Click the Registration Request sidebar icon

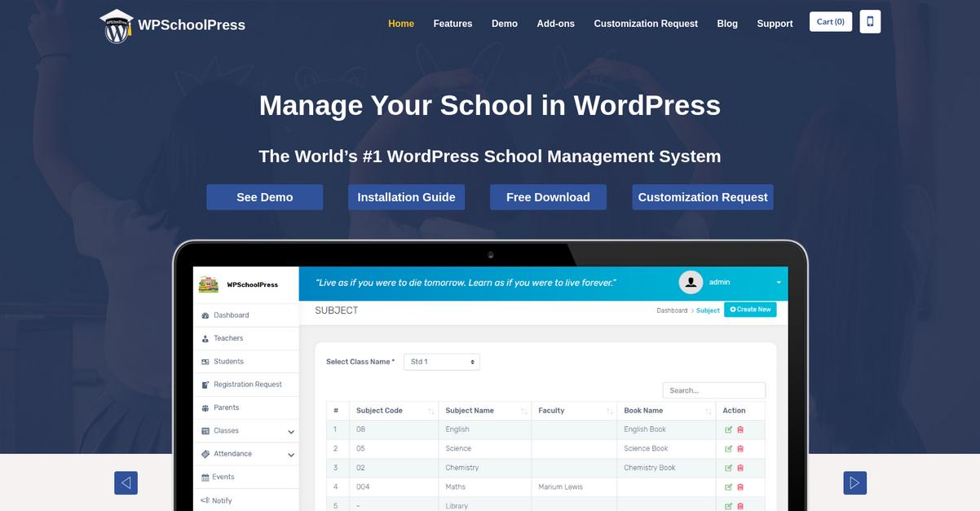[x=205, y=385]
